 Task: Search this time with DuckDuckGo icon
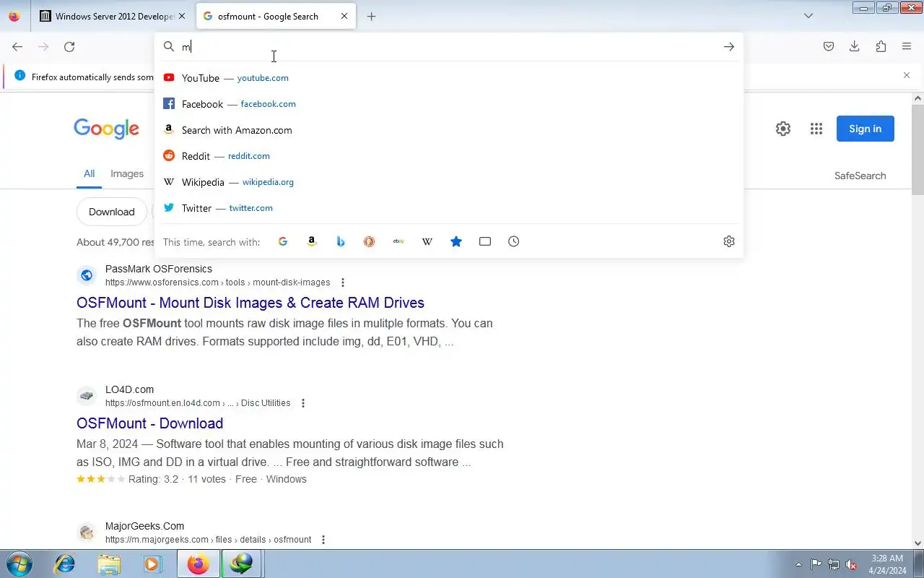click(370, 241)
